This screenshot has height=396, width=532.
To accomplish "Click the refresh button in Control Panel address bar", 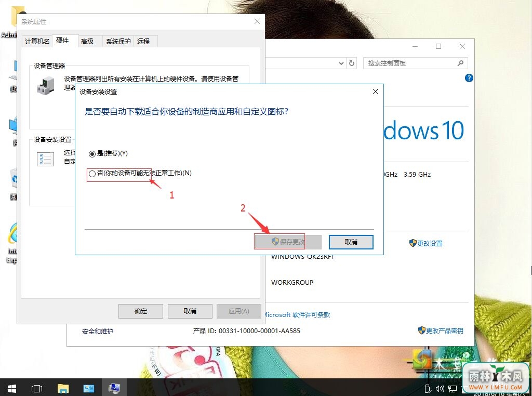I will 352,63.
